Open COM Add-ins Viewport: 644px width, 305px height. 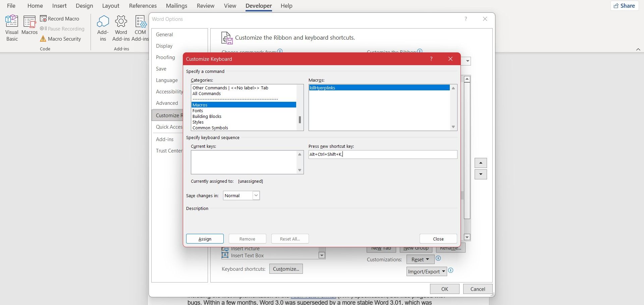(140, 28)
